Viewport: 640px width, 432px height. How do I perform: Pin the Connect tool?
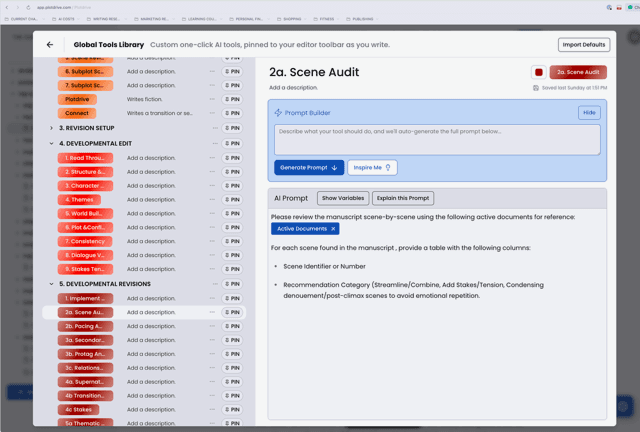231,113
